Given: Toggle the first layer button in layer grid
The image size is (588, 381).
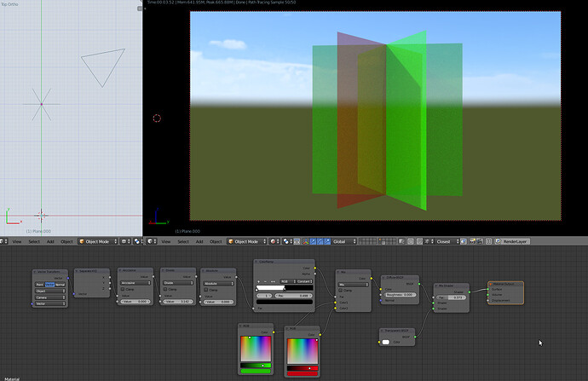Looking at the screenshot, I should pyautogui.click(x=360, y=240).
